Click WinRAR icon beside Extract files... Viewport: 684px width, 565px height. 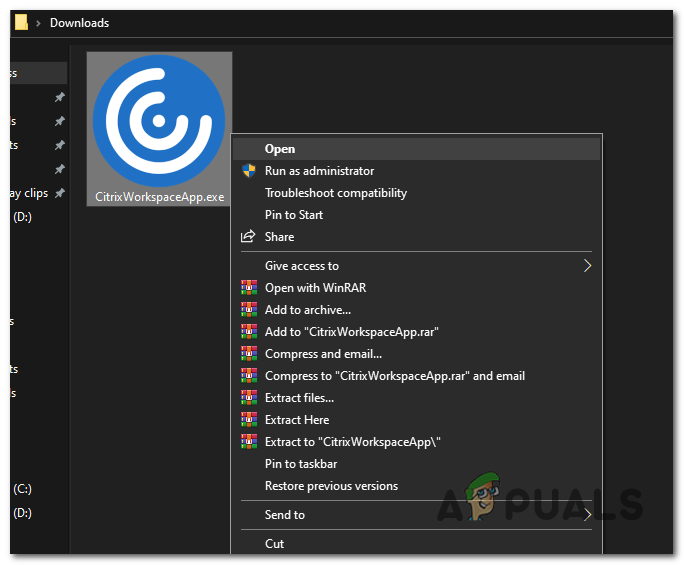(249, 397)
